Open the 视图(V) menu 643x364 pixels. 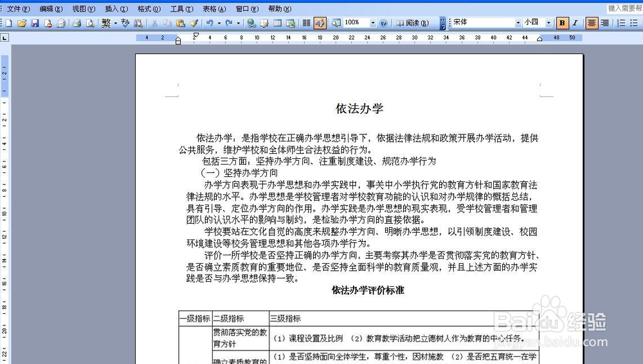pyautogui.click(x=83, y=8)
